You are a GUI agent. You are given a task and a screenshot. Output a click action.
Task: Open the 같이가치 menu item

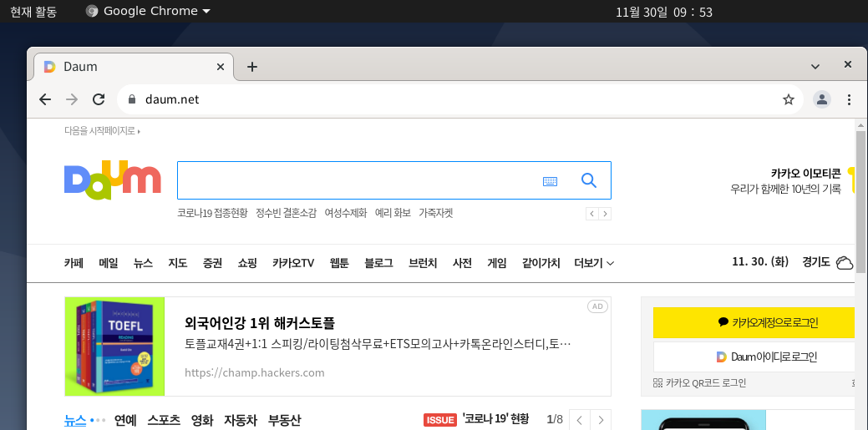click(x=541, y=263)
